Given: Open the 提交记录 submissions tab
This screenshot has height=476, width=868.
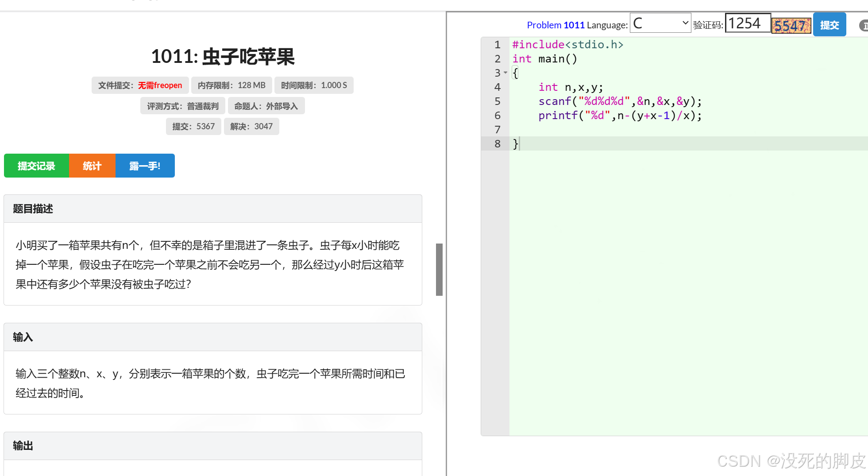Looking at the screenshot, I should 36,166.
